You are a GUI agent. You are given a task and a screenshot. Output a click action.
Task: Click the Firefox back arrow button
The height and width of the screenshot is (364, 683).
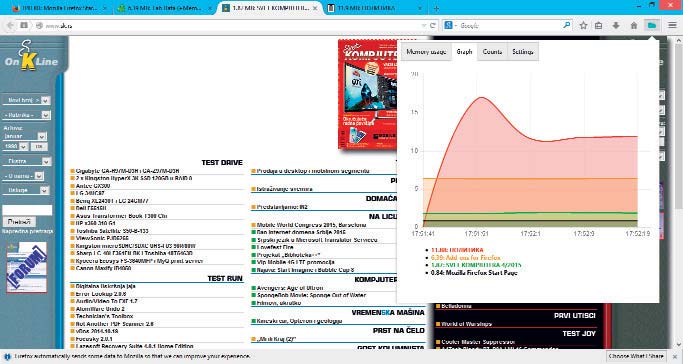(x=10, y=26)
